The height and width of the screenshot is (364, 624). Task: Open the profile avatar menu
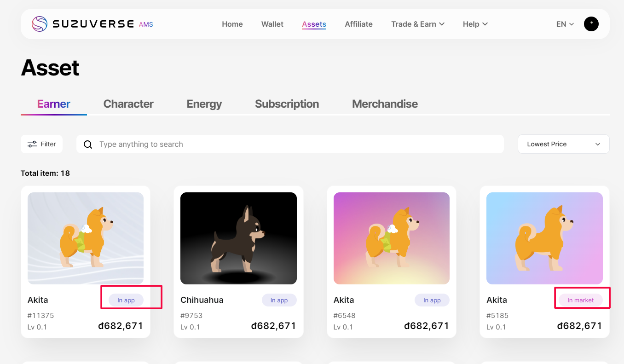point(591,23)
